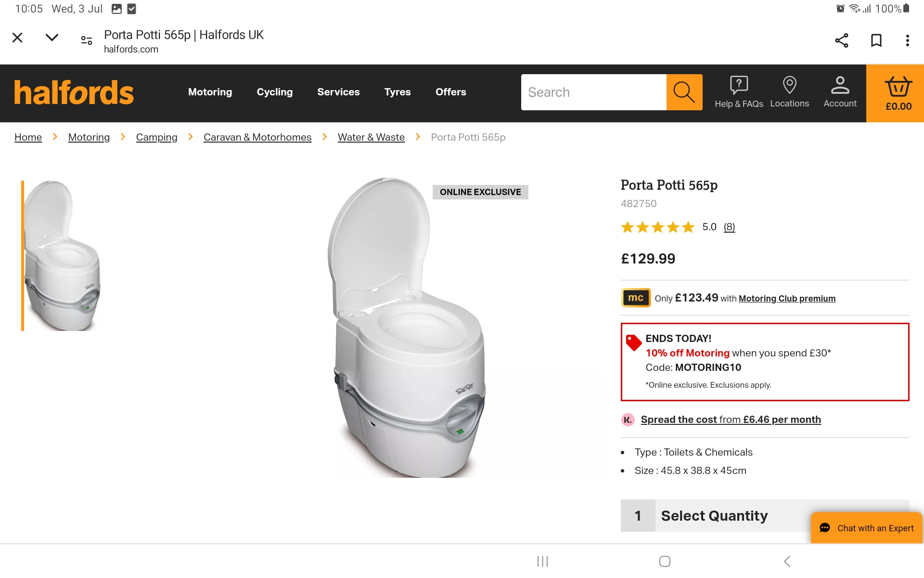Share the product page
The width and height of the screenshot is (924, 578).
(x=841, y=40)
